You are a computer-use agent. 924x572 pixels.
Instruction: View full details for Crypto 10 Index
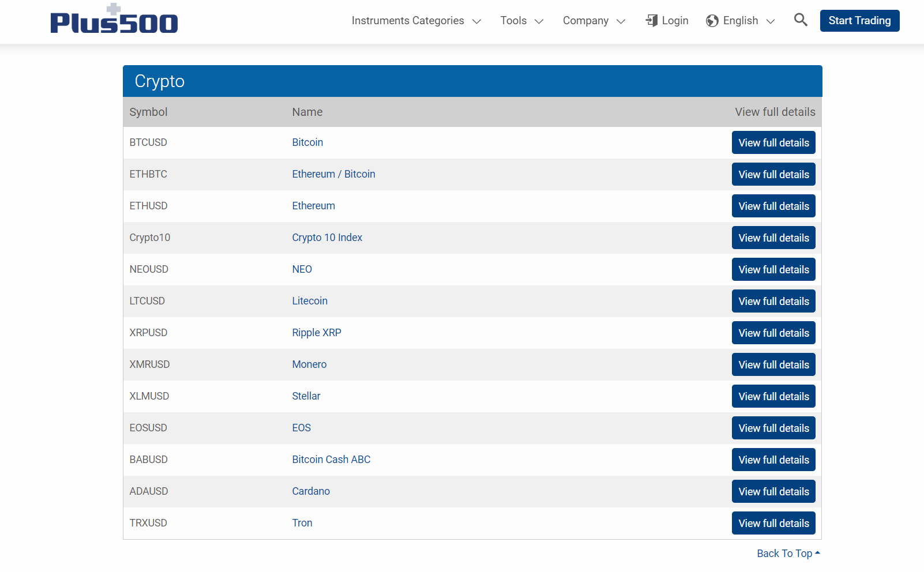773,238
